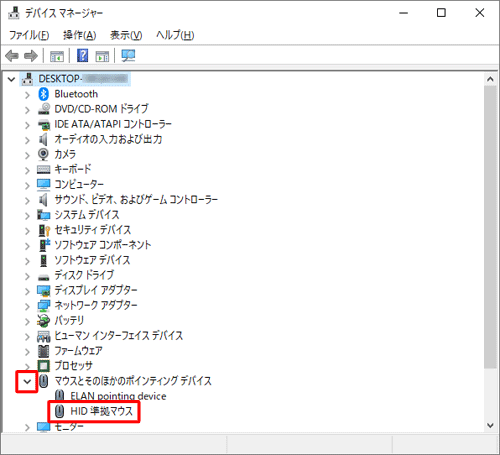Open the ヘルプ(H) menu
Viewport: 500px width, 455px height.
click(175, 35)
